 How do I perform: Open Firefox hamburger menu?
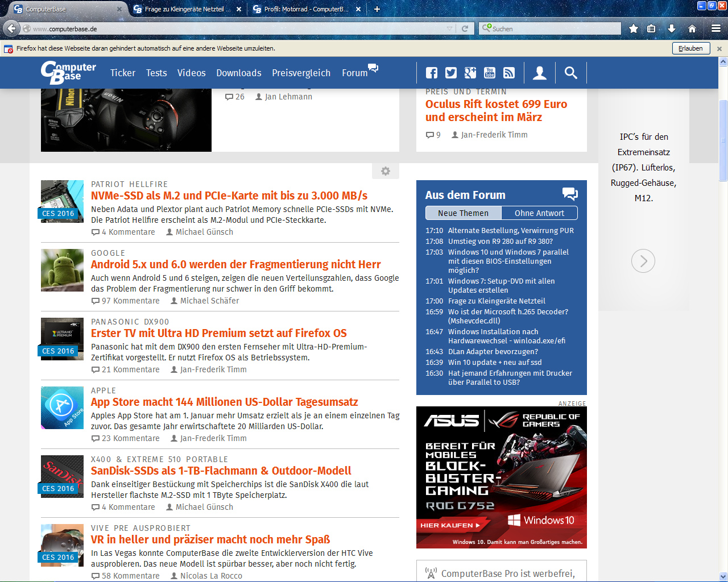tap(716, 28)
